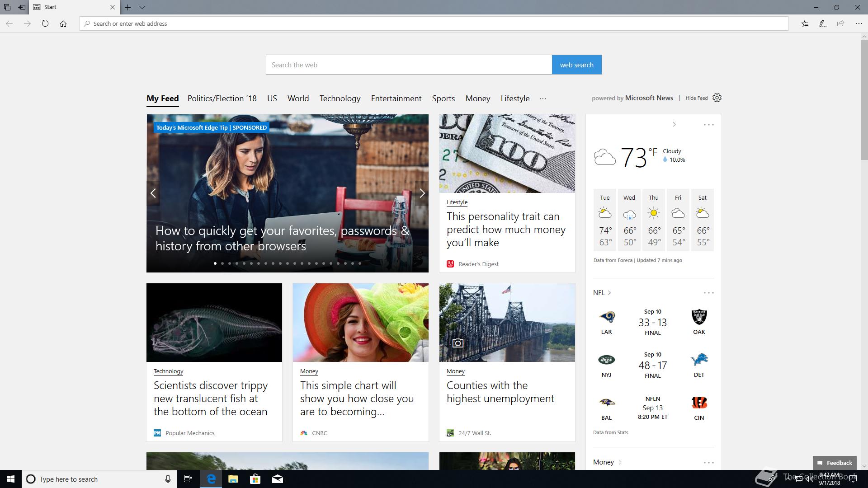Open the translucent fish article thumbnail

(214, 323)
